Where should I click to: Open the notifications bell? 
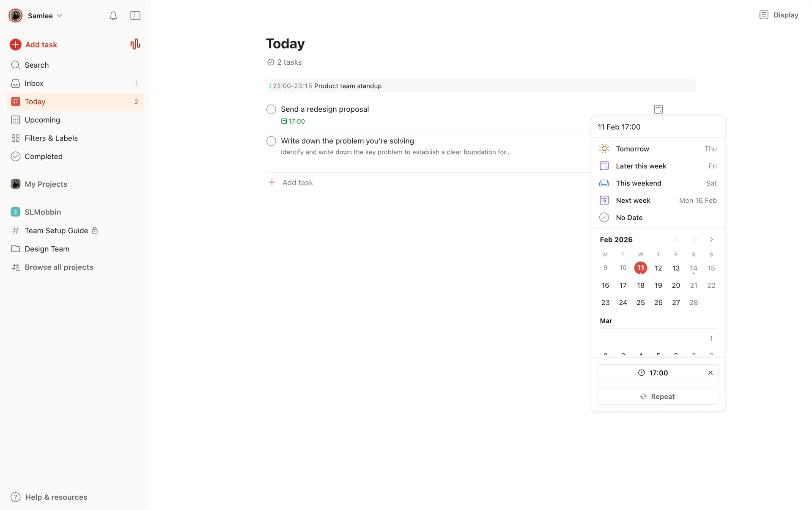[x=113, y=16]
